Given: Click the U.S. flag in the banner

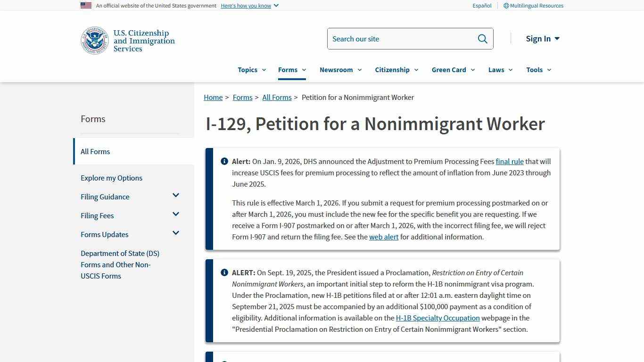Looking at the screenshot, I should (86, 5).
